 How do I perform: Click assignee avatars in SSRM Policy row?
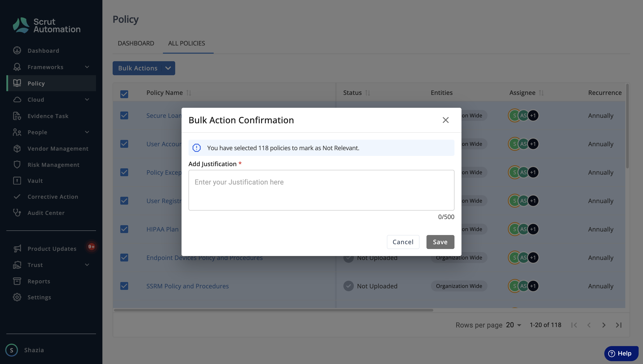(x=523, y=286)
